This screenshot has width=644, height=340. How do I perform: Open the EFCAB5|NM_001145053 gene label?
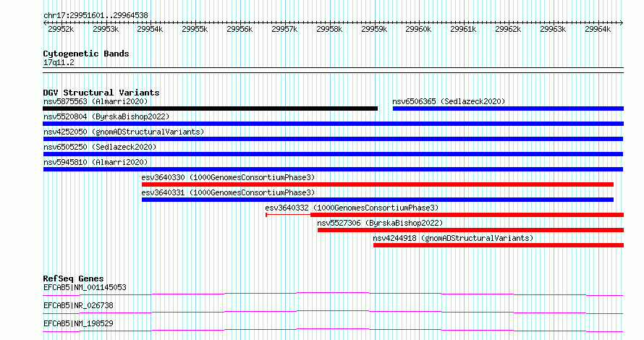[x=85, y=287]
